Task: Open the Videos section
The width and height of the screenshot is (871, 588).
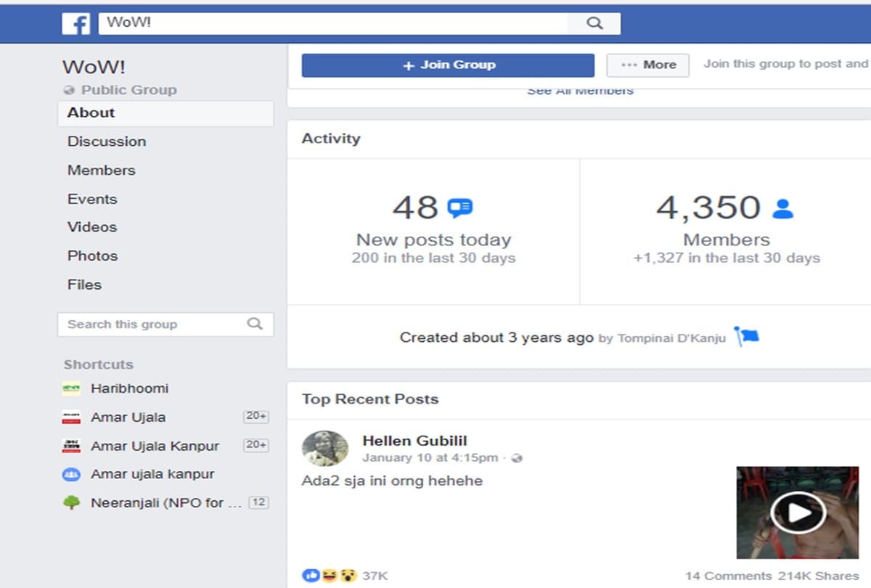Action: [x=92, y=227]
